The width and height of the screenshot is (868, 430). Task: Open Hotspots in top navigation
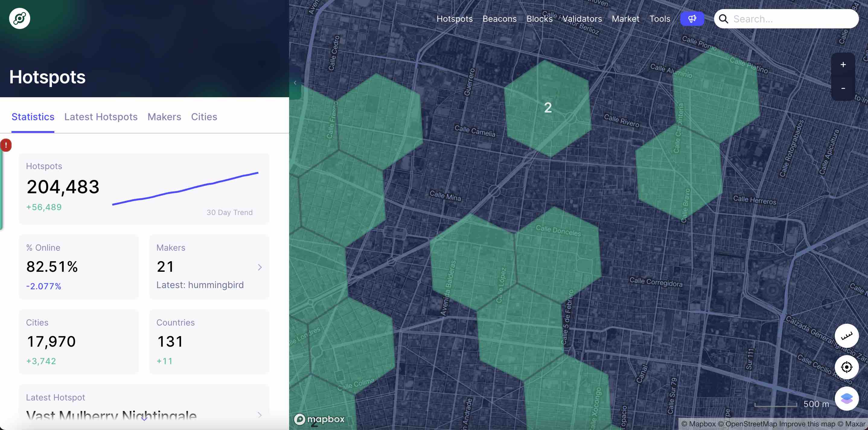click(455, 19)
